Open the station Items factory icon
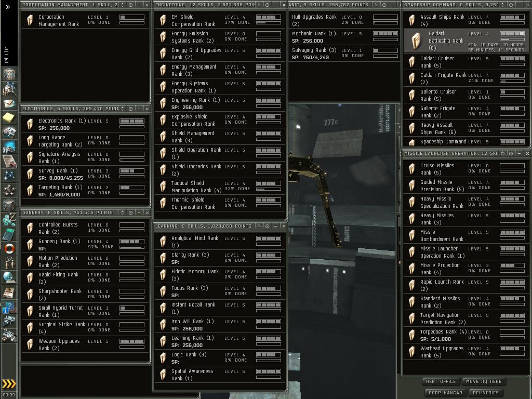 tap(9, 335)
